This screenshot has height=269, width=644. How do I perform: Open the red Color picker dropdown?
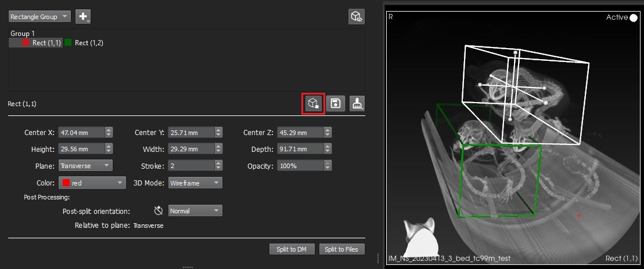coord(92,183)
